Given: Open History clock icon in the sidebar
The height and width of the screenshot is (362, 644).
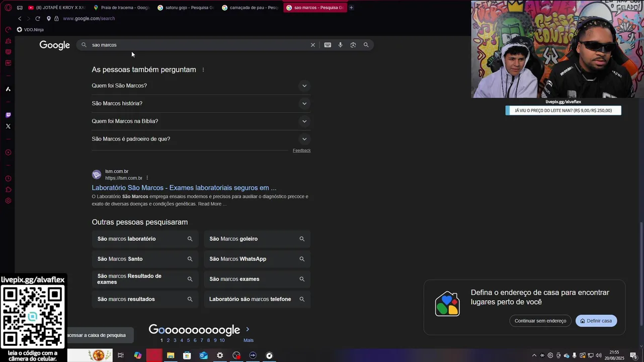Looking at the screenshot, I should pyautogui.click(x=8, y=178).
